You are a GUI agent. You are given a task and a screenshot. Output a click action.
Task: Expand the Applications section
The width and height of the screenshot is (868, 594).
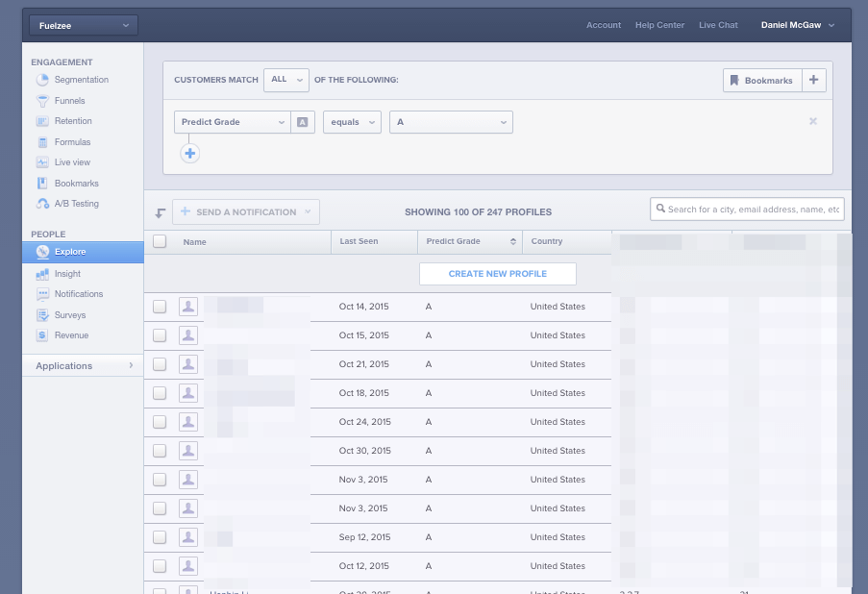(x=83, y=366)
